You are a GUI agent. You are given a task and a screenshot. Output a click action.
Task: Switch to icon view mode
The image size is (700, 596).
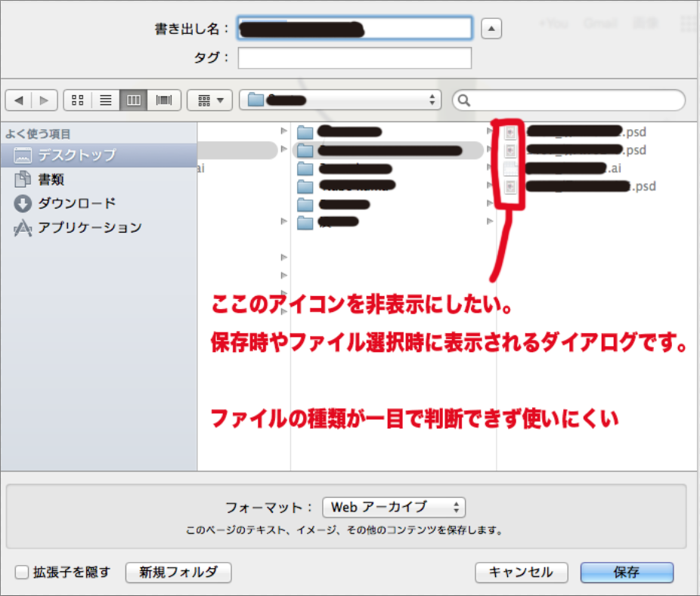click(78, 100)
